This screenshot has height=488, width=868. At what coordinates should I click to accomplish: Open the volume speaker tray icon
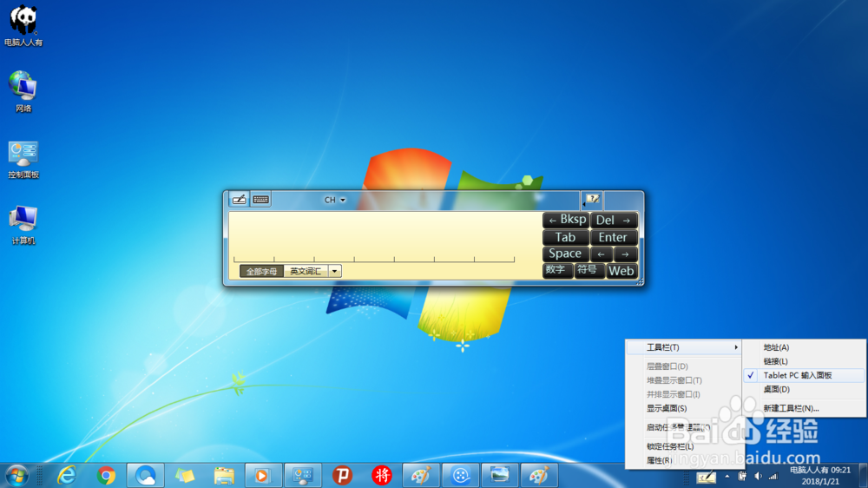tap(758, 477)
